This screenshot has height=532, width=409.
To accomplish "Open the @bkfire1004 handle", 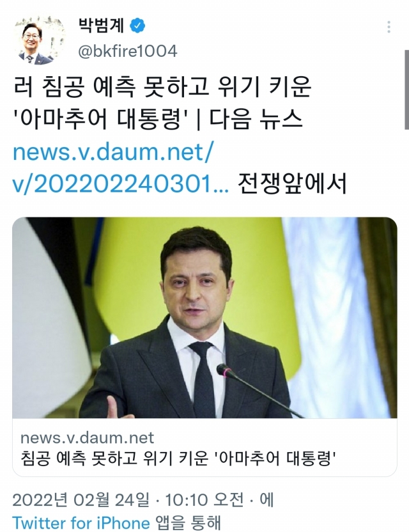I will pyautogui.click(x=128, y=51).
